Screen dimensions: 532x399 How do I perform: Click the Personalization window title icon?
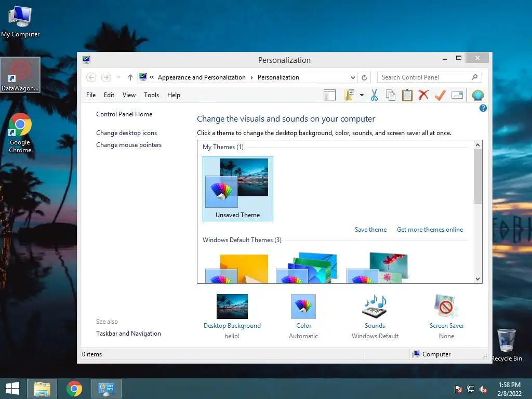86,60
